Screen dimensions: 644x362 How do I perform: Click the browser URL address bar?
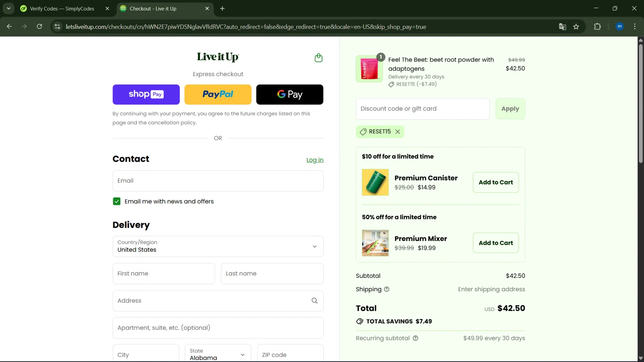point(246,27)
